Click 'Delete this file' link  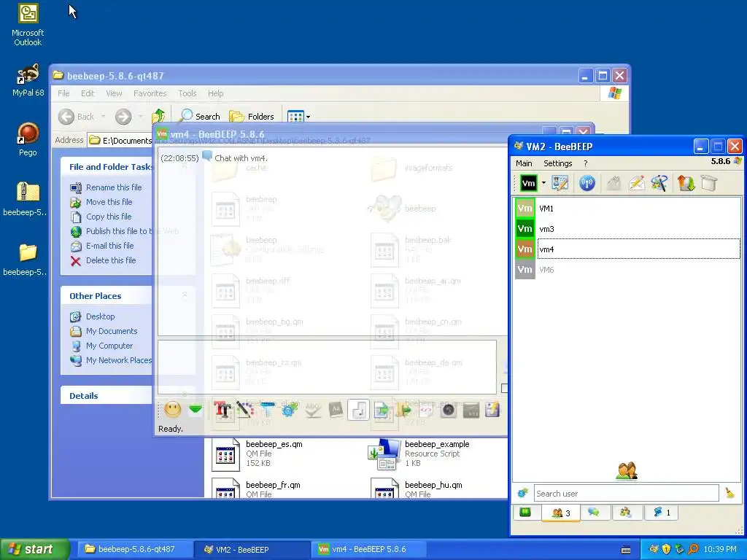coord(111,260)
